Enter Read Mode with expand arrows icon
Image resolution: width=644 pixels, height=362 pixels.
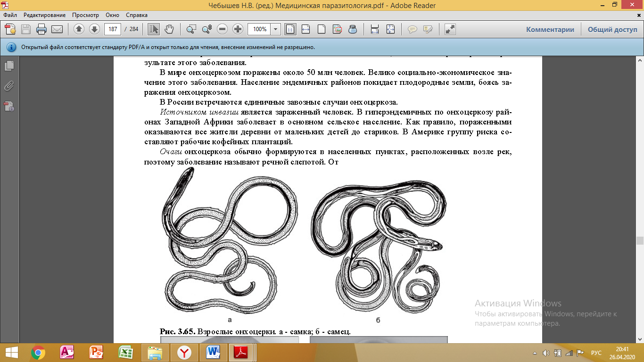(450, 29)
